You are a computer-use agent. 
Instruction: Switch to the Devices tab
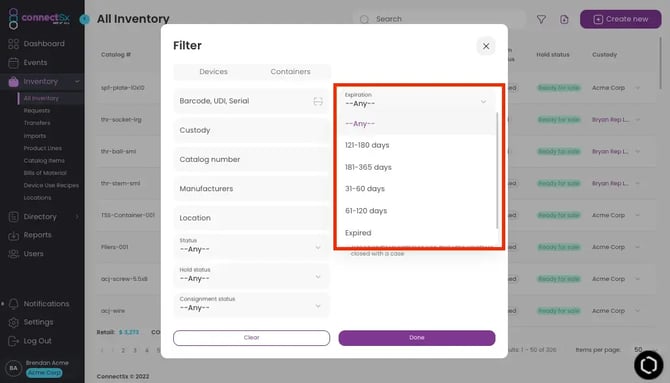[x=213, y=72]
